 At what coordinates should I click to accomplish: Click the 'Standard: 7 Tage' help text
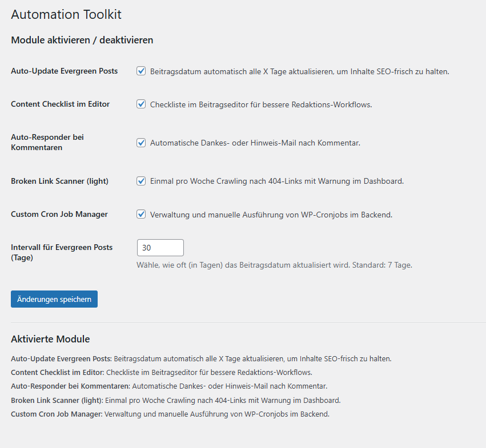(382, 265)
